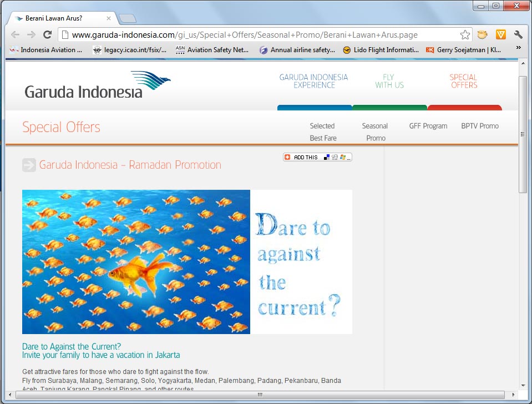Select the Berani Lawan Arus tab

[x=63, y=18]
